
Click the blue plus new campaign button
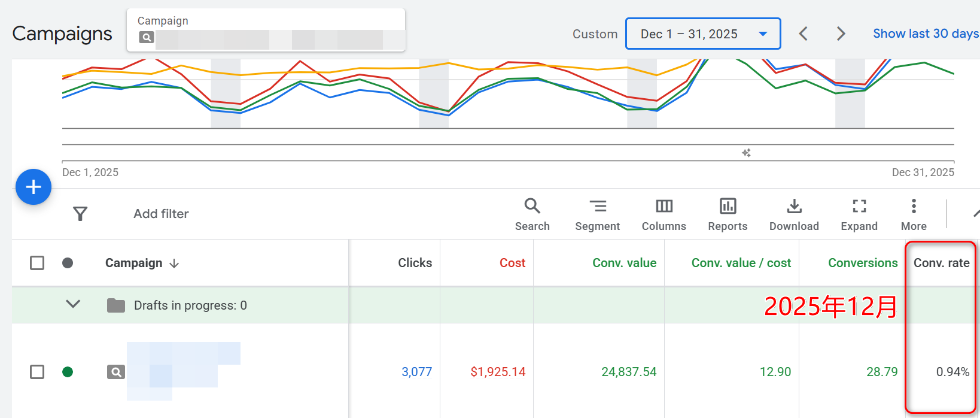[x=34, y=187]
